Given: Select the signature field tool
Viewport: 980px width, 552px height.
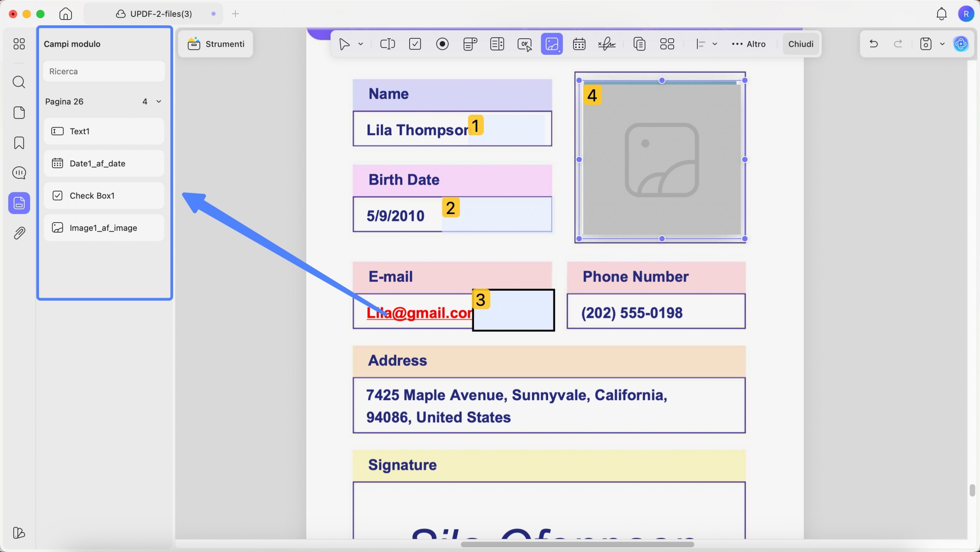Looking at the screenshot, I should click(607, 44).
